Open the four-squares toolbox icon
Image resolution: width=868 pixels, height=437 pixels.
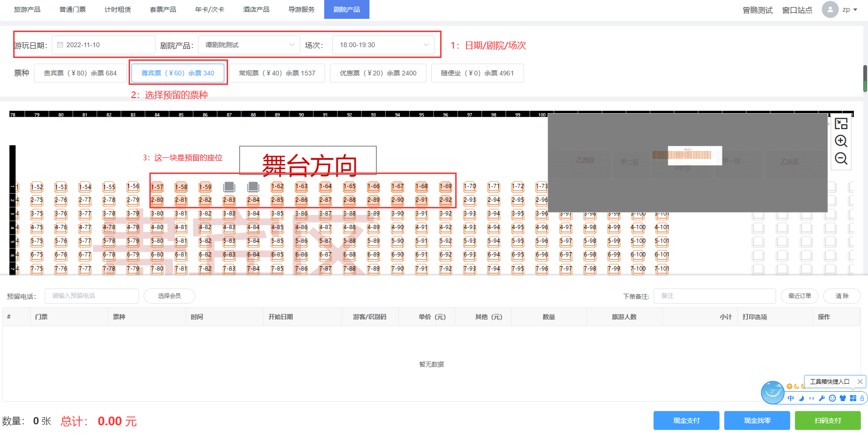(853, 398)
